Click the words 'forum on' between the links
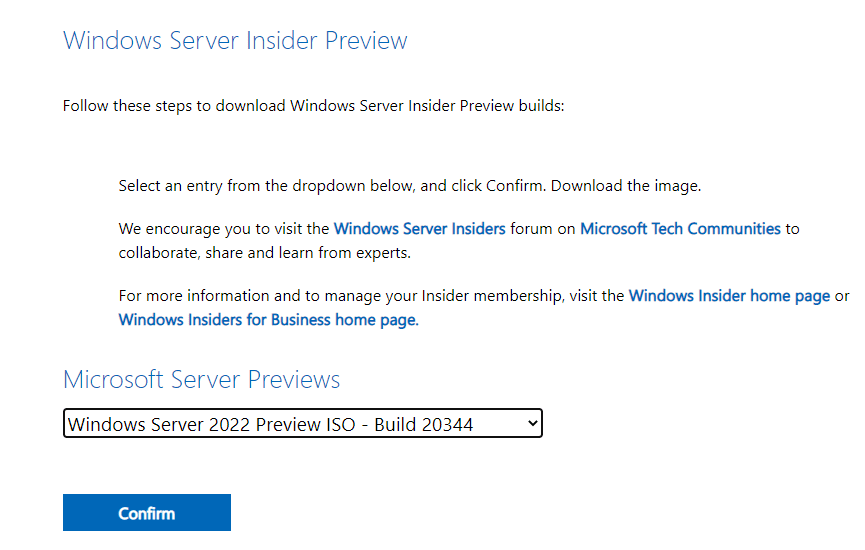865x550 pixels. 543,228
